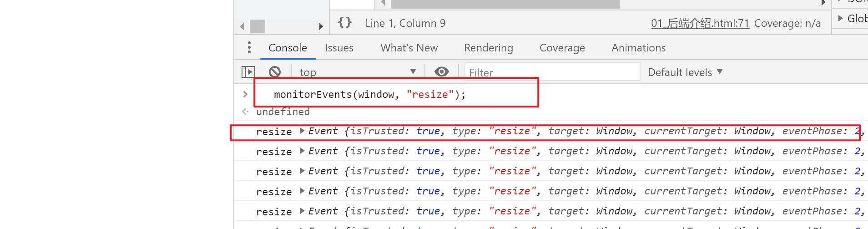Expand the third resize Event object

302,171
